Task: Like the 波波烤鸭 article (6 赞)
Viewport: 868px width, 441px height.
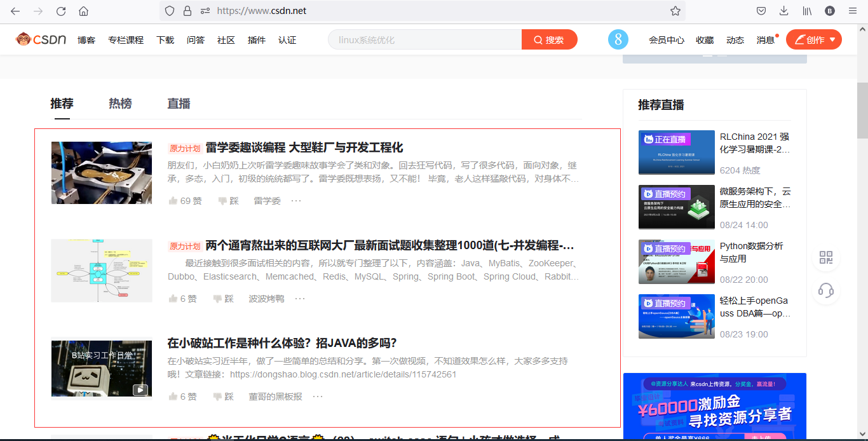Action: click(182, 299)
